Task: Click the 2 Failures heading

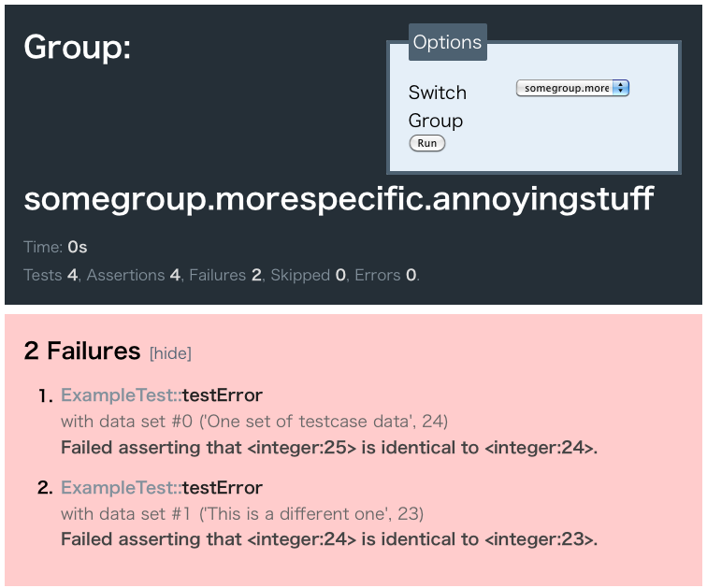Action: pyautogui.click(x=81, y=351)
